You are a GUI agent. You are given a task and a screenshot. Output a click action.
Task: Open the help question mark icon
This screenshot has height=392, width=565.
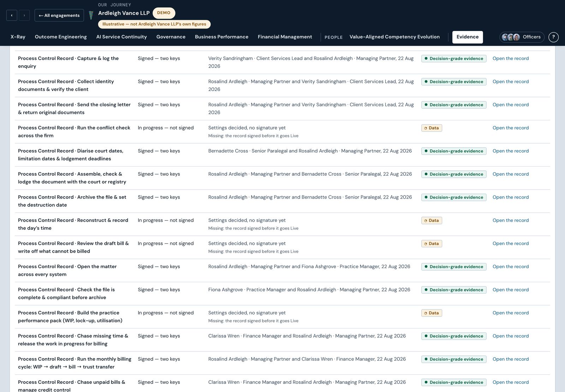pos(553,37)
